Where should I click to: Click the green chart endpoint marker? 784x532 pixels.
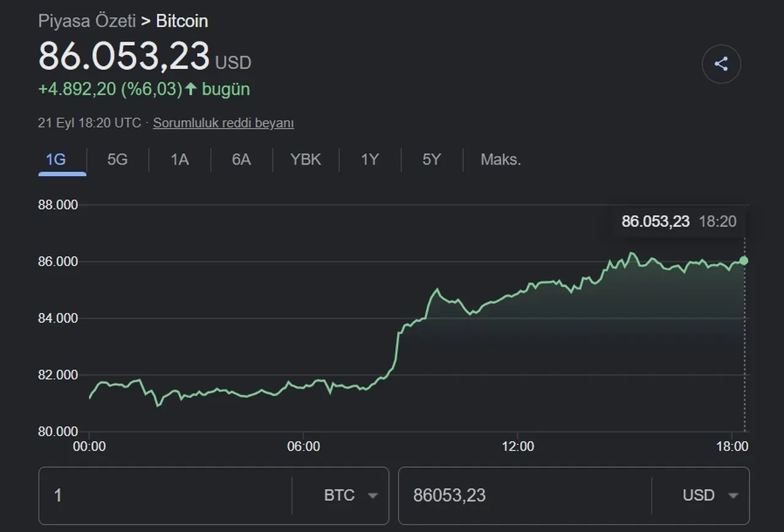coord(744,261)
